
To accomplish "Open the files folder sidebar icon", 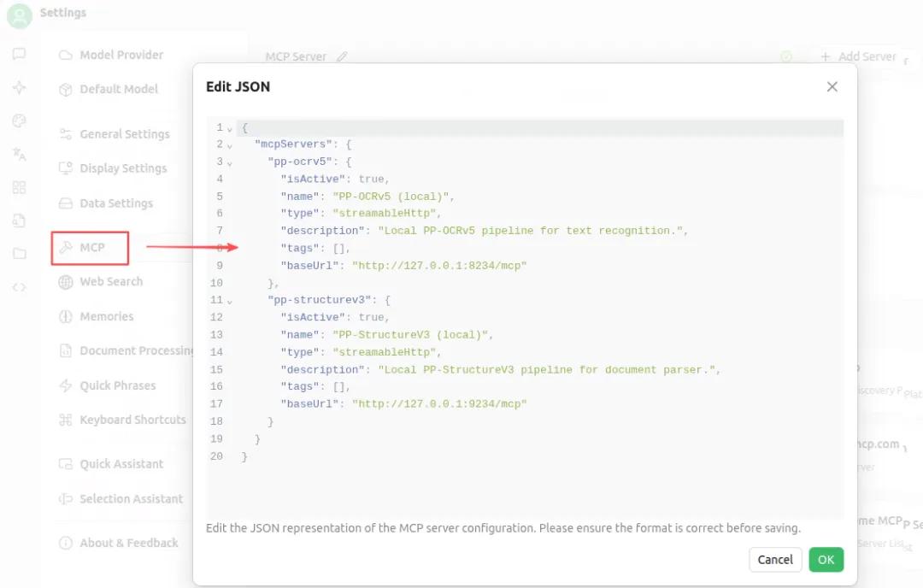I will [x=19, y=254].
